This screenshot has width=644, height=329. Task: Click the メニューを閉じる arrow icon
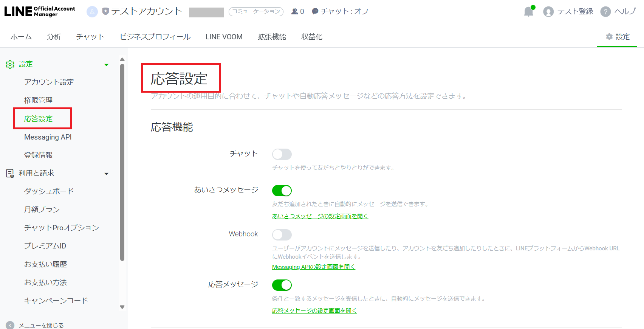(10, 325)
